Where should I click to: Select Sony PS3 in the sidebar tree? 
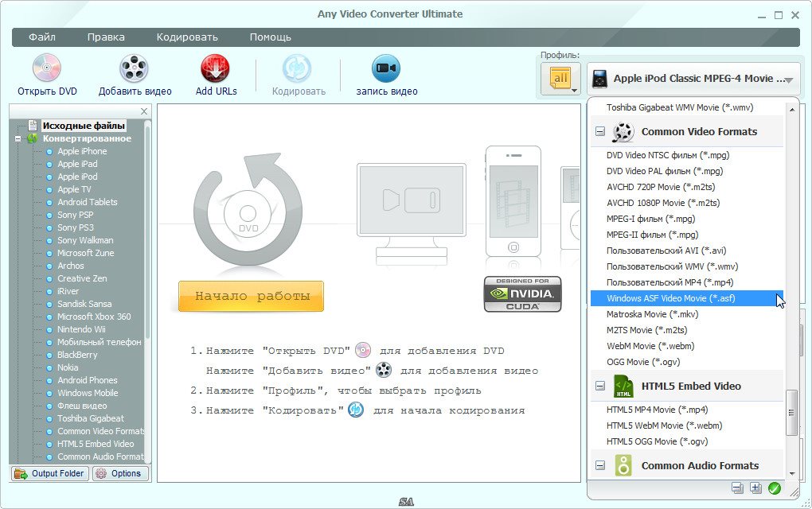click(x=76, y=227)
